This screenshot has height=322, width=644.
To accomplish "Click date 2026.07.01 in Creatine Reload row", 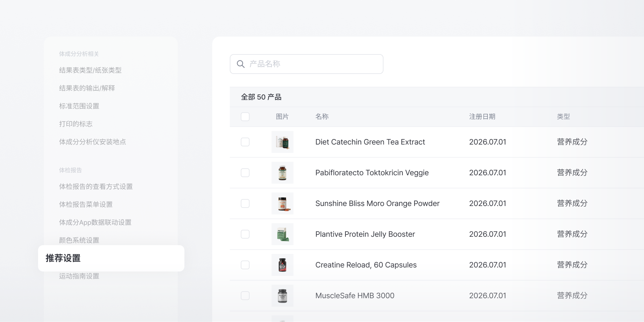I will 488,265.
